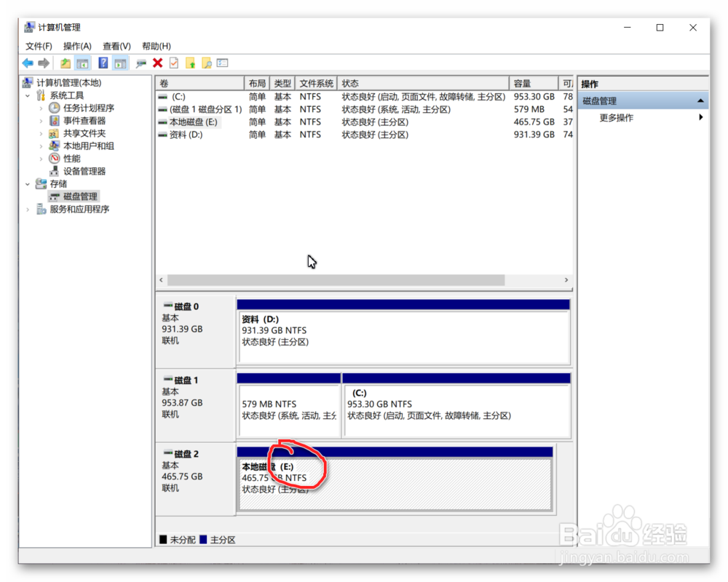The image size is (728, 582).
Task: Open the 帮助(H) menu
Action: (157, 46)
